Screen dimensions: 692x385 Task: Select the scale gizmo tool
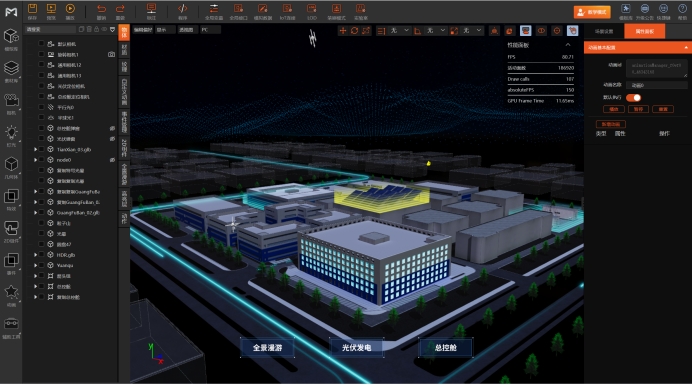coord(366,30)
